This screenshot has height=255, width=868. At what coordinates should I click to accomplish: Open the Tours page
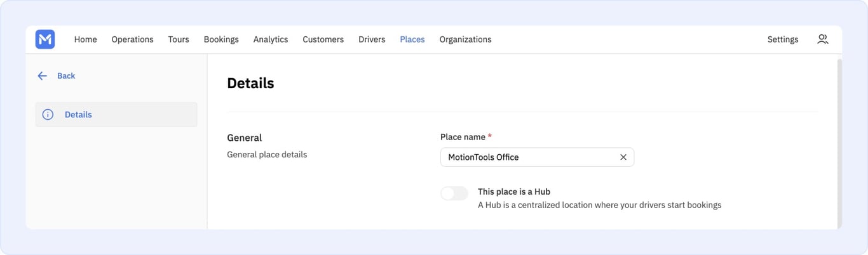click(x=179, y=39)
